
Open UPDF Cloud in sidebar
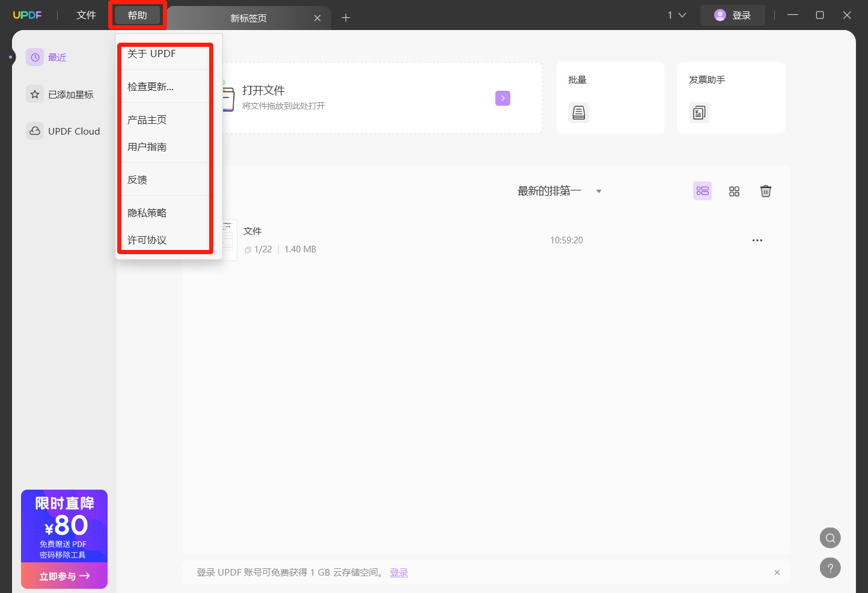coord(64,131)
